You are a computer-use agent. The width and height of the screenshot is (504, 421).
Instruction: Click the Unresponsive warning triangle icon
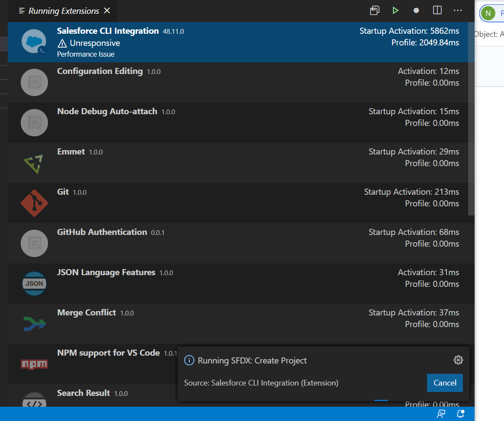pos(62,43)
